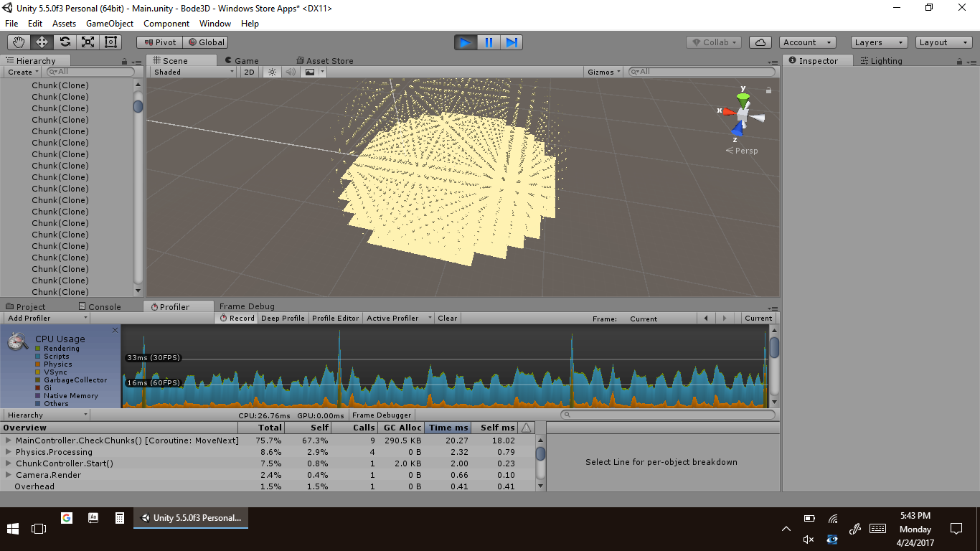Select the Rect transform tool
The image size is (980, 551).
[x=110, y=42]
